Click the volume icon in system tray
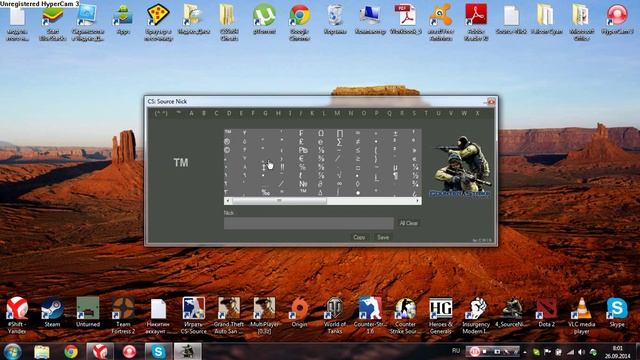 (582, 352)
